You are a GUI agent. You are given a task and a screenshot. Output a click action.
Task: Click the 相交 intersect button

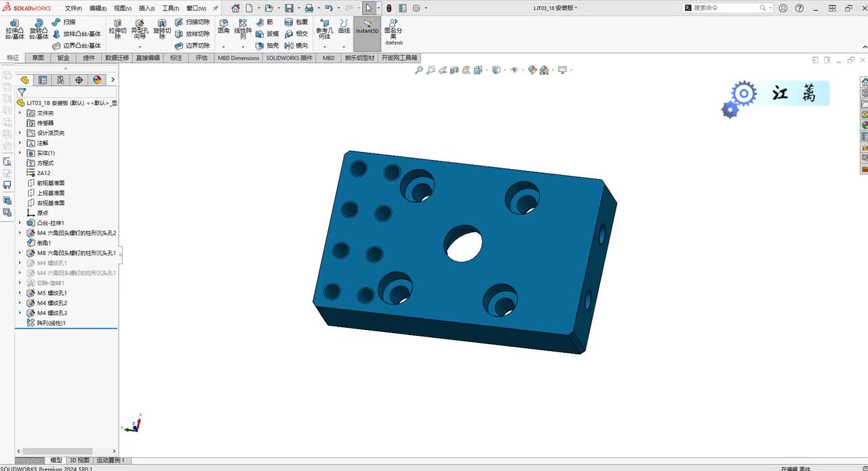(296, 34)
